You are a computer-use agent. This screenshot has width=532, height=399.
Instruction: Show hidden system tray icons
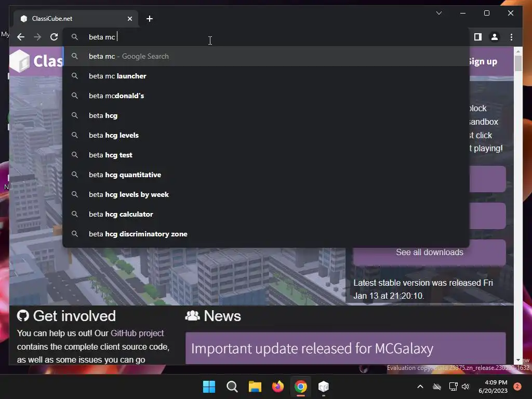420,387
